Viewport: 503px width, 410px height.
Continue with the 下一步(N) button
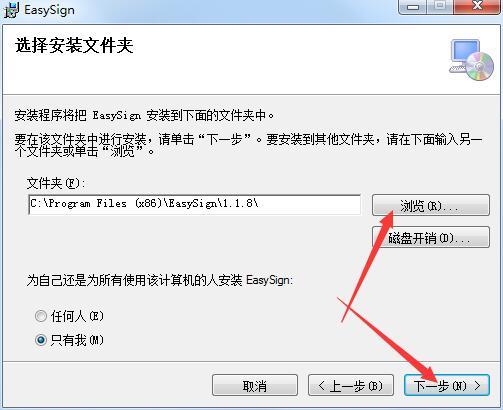447,385
